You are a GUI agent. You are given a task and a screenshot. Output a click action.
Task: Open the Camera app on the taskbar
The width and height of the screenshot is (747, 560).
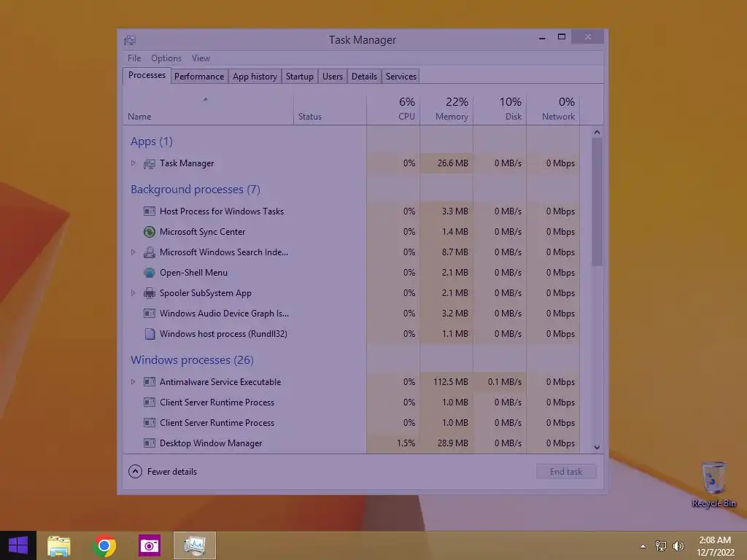pos(149,545)
